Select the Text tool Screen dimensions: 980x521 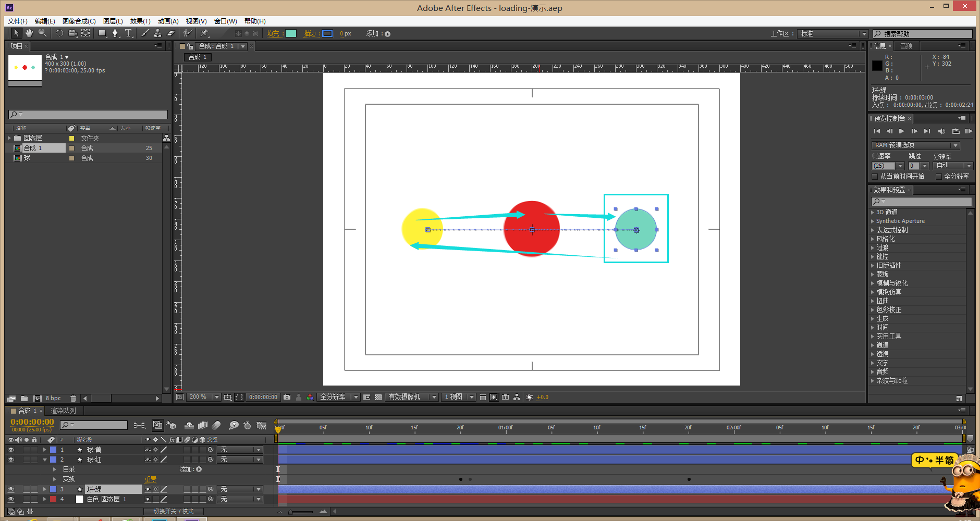pyautogui.click(x=128, y=33)
